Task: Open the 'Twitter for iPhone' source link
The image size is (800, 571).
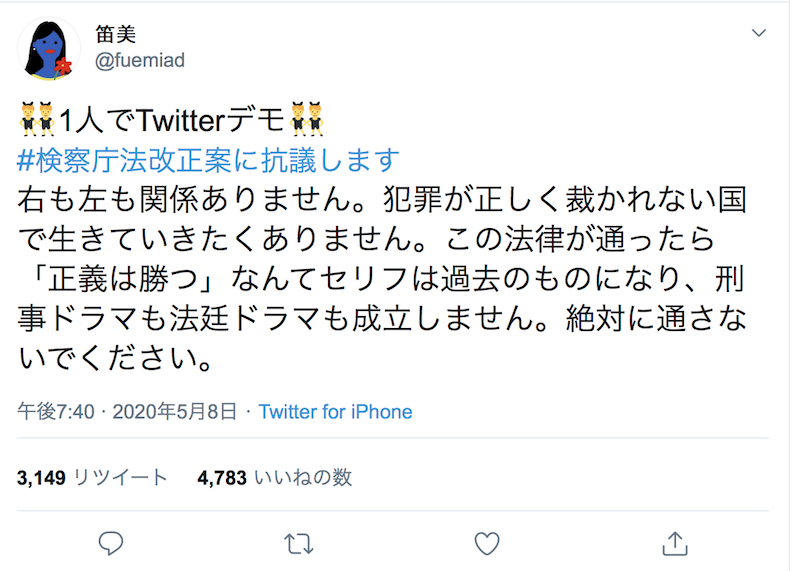Action: coord(335,412)
